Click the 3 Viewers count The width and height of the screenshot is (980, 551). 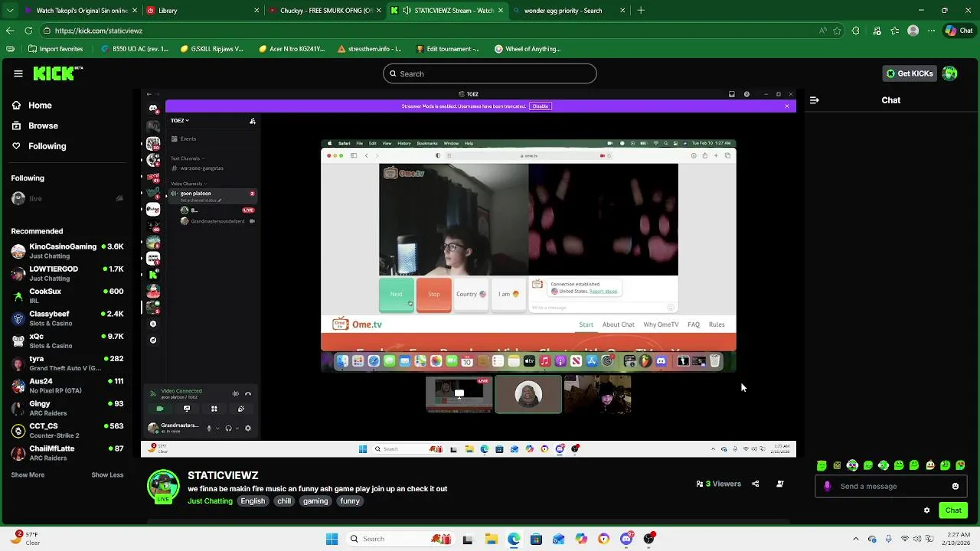(x=718, y=484)
